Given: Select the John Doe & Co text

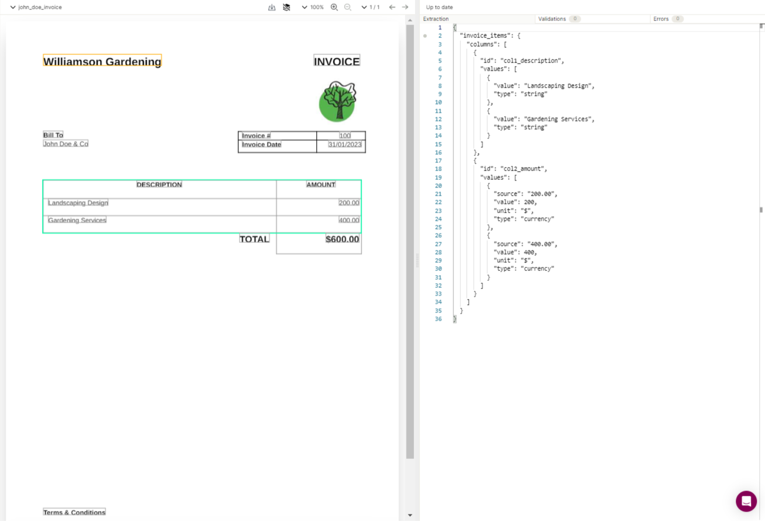Looking at the screenshot, I should click(x=65, y=144).
